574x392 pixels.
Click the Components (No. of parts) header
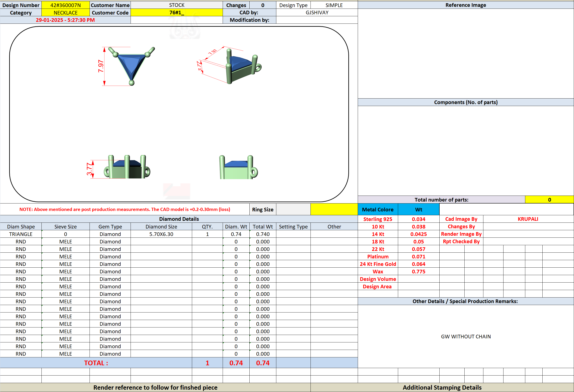[x=466, y=102]
